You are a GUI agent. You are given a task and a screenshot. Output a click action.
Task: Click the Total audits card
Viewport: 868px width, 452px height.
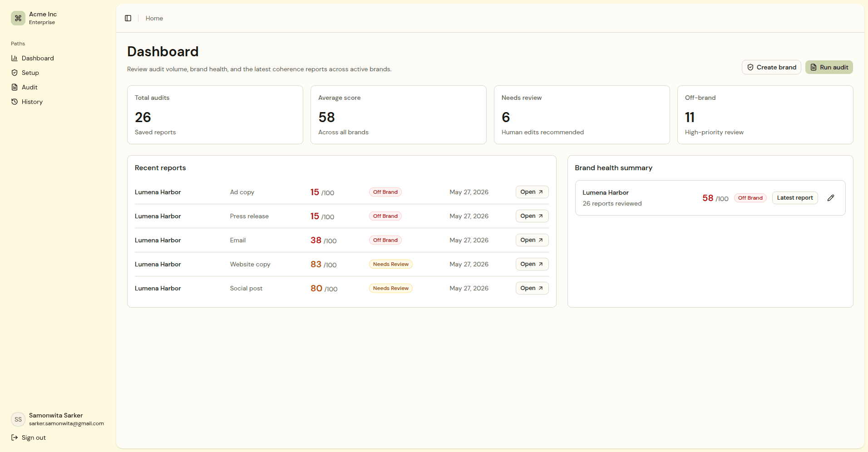click(215, 115)
